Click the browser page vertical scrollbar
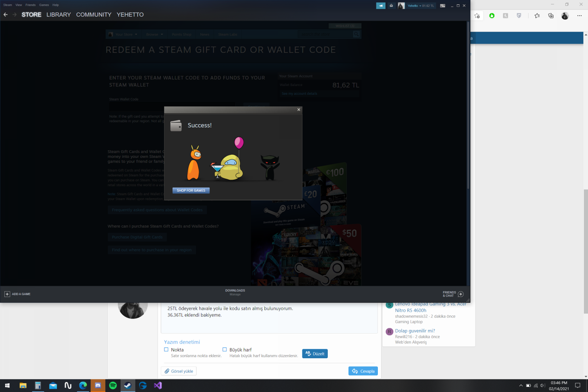 click(585, 251)
